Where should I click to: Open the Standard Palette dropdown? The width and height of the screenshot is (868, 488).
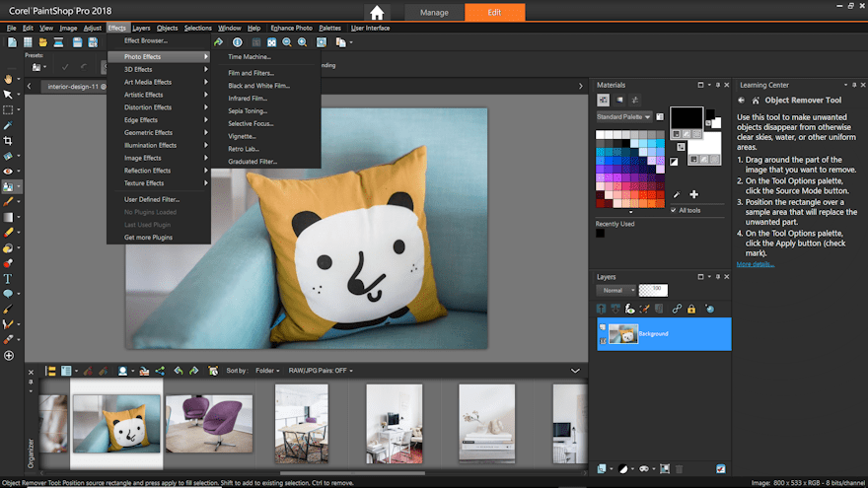click(623, 116)
